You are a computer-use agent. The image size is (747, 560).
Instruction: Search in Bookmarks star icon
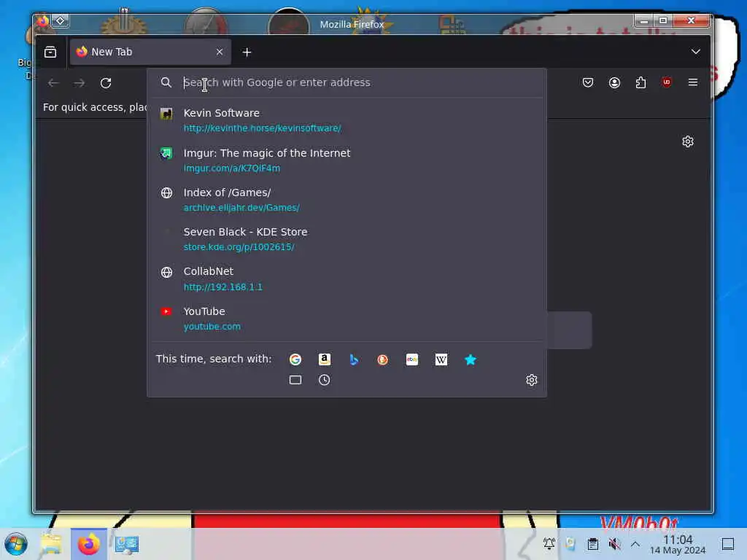pyautogui.click(x=471, y=359)
